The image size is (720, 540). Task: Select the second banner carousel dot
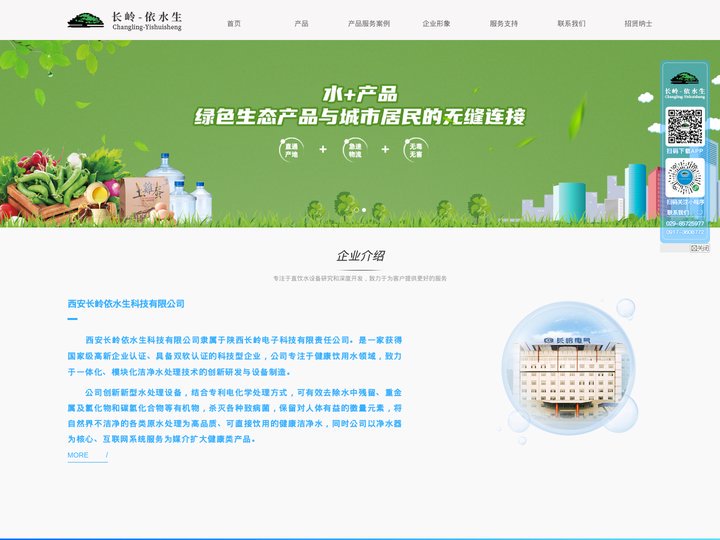(x=364, y=210)
